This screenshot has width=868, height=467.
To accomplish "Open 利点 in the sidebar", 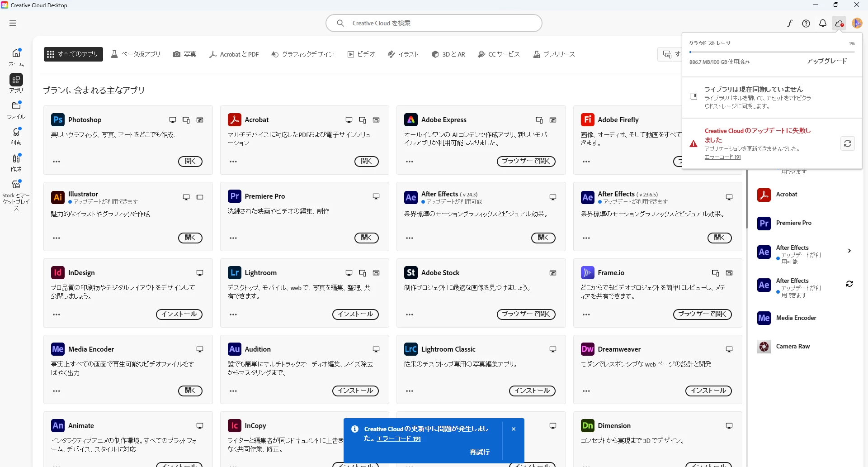I will [x=16, y=136].
